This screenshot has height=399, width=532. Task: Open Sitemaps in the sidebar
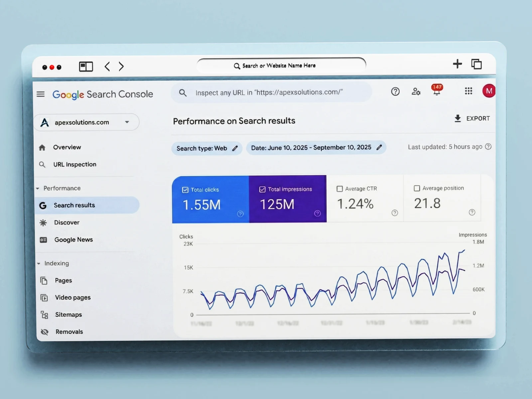[x=68, y=315]
